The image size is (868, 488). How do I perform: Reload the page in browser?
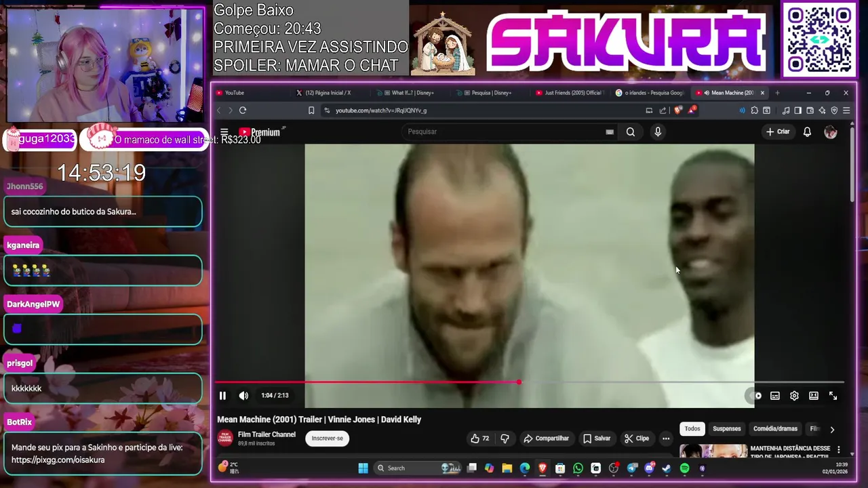click(x=242, y=110)
